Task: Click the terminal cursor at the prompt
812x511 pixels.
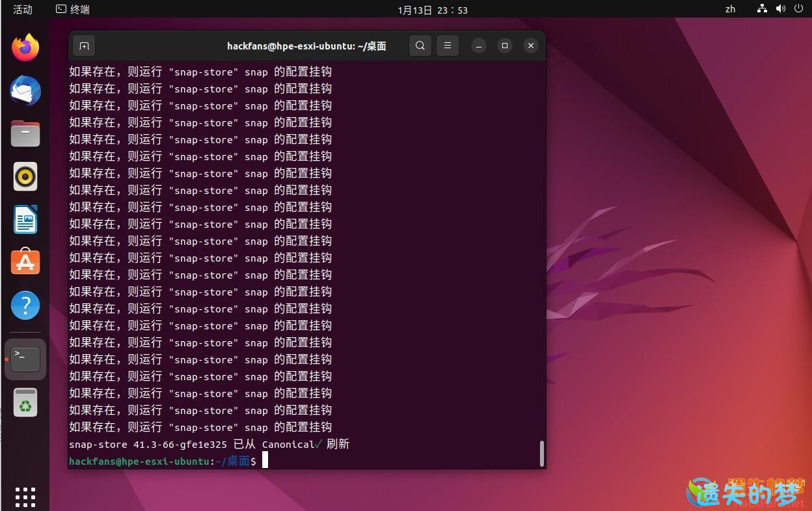Action: coord(265,461)
